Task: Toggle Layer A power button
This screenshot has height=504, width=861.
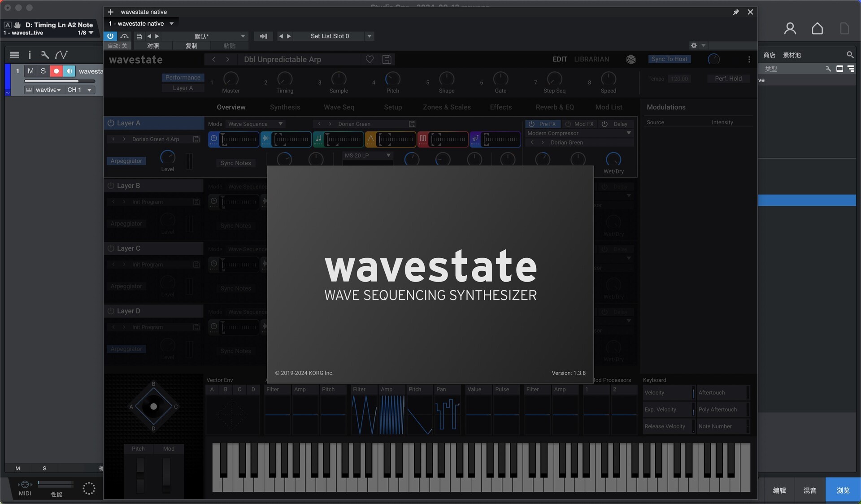Action: (x=111, y=123)
